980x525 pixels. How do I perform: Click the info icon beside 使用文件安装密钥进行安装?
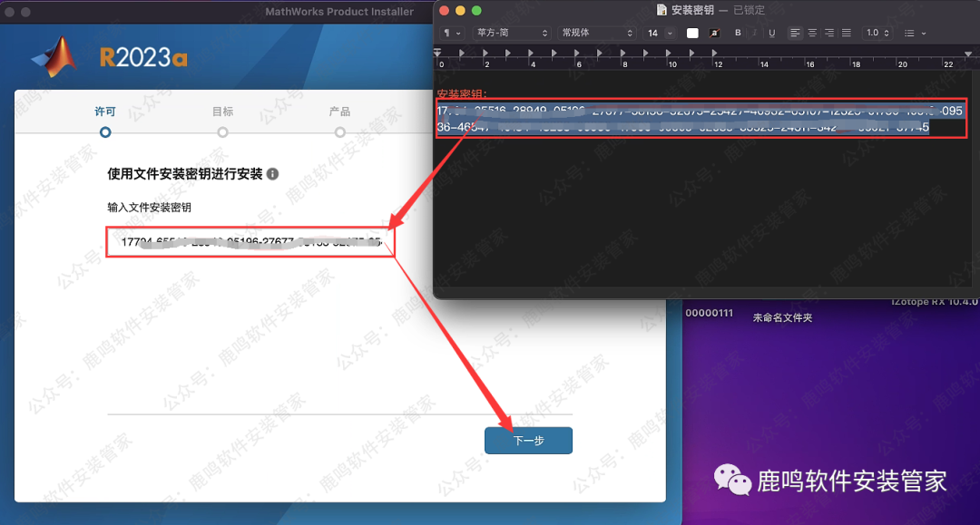click(x=272, y=174)
